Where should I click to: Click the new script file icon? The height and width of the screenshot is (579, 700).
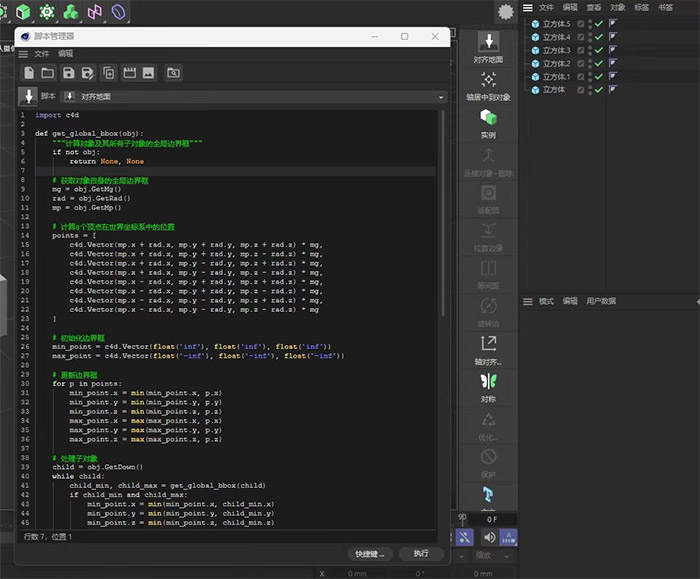pos(29,73)
